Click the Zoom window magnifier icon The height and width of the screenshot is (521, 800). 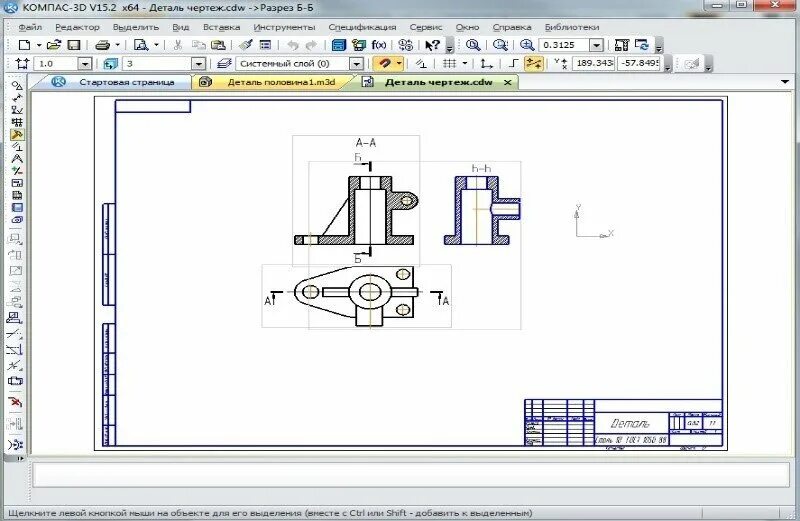click(x=473, y=45)
